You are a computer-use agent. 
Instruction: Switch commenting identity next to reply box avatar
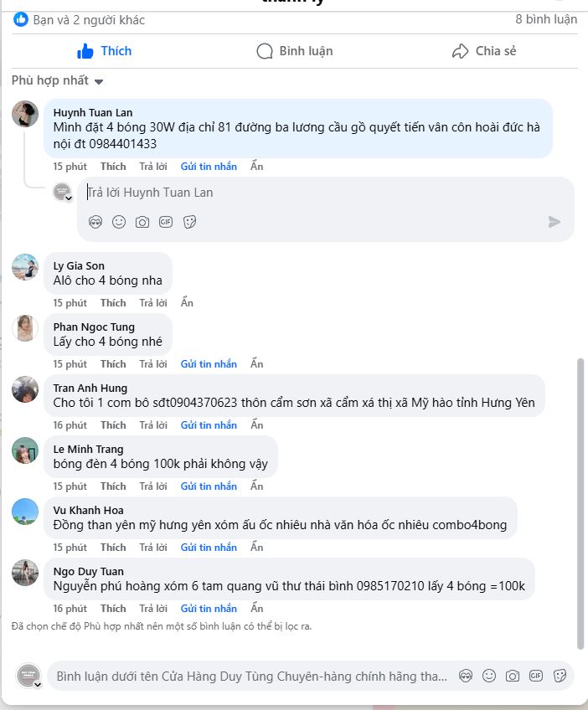(69, 198)
